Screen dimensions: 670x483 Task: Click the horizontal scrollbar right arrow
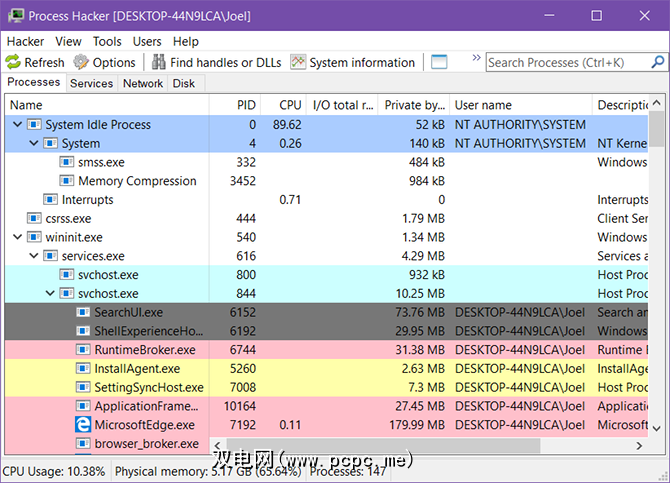pyautogui.click(x=639, y=446)
